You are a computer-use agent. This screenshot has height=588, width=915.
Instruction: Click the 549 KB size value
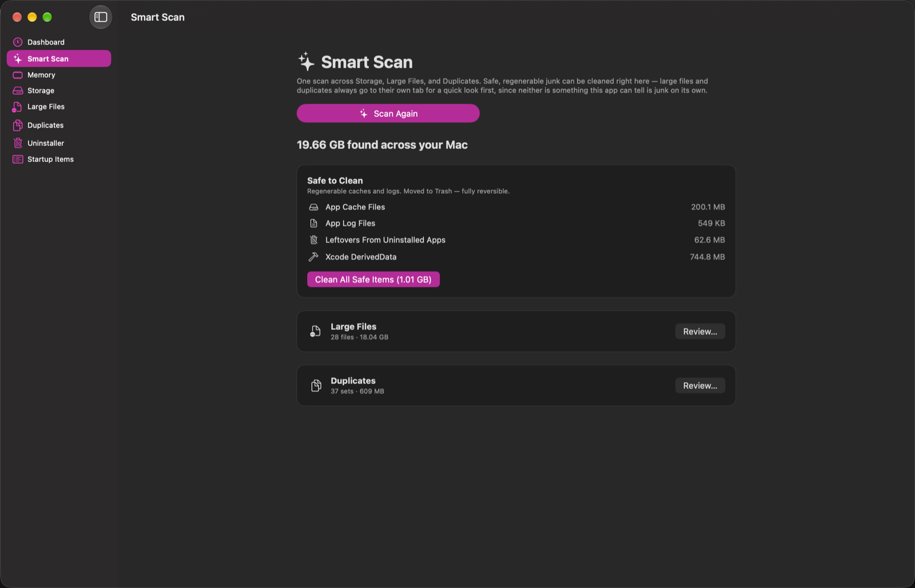coord(711,224)
